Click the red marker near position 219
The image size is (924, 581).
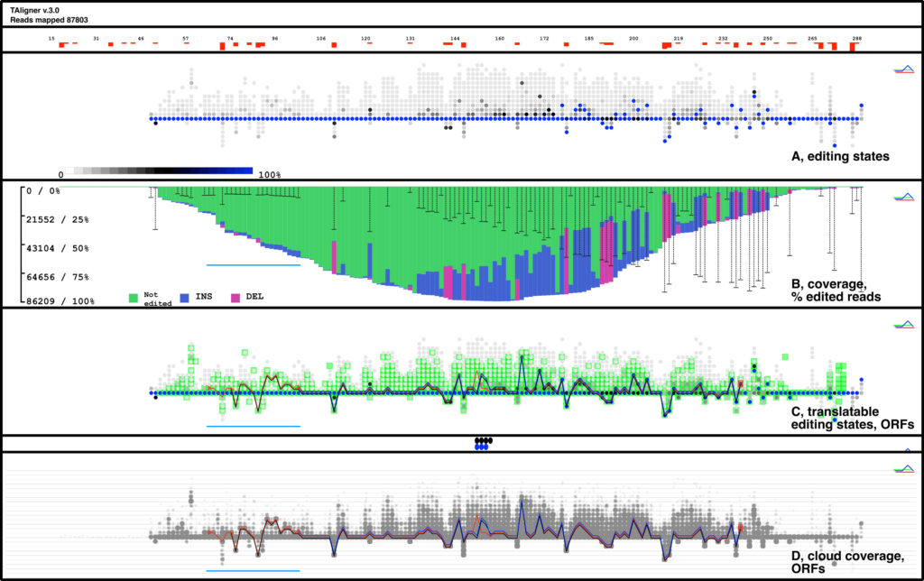pyautogui.click(x=678, y=42)
